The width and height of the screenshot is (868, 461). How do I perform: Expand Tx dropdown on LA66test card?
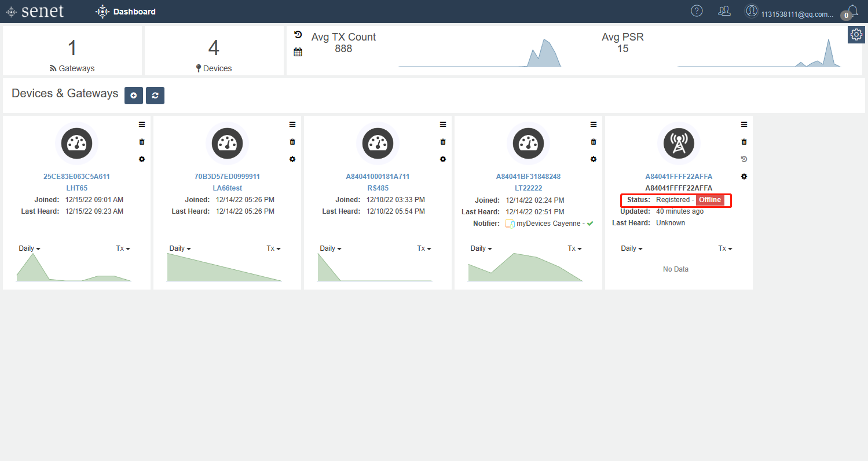tap(274, 248)
